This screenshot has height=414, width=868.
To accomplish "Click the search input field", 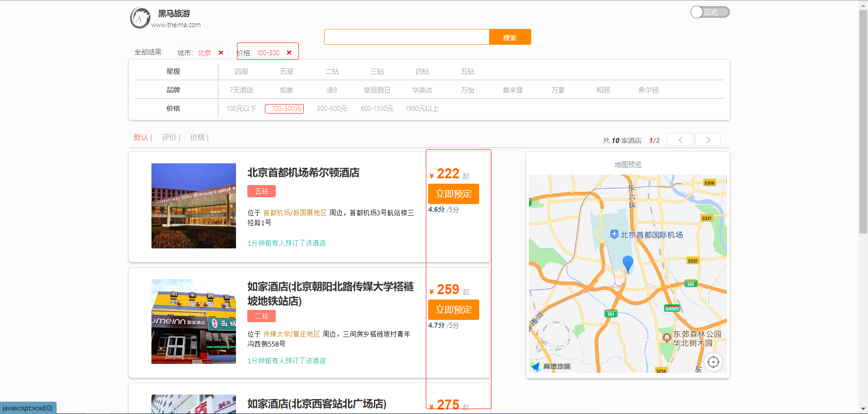I will 406,37.
